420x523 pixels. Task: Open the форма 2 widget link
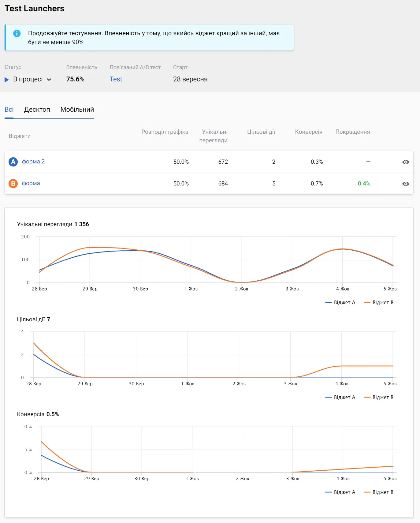33,162
